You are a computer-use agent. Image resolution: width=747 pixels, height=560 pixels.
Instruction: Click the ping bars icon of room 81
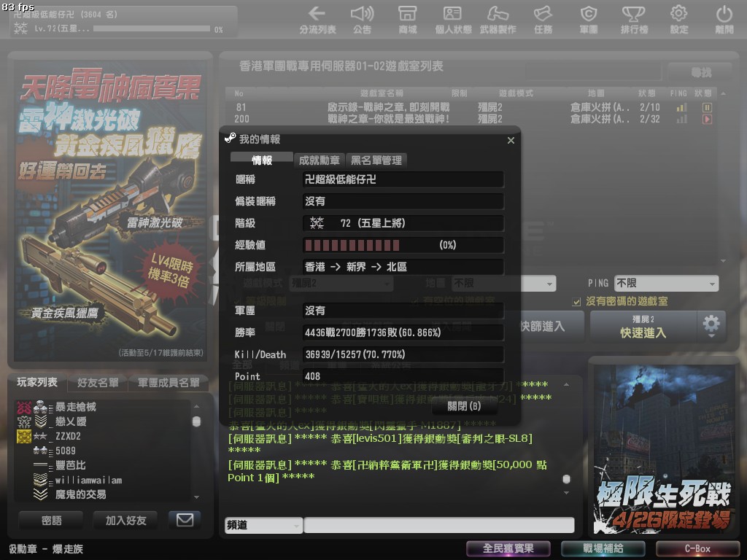pos(682,108)
